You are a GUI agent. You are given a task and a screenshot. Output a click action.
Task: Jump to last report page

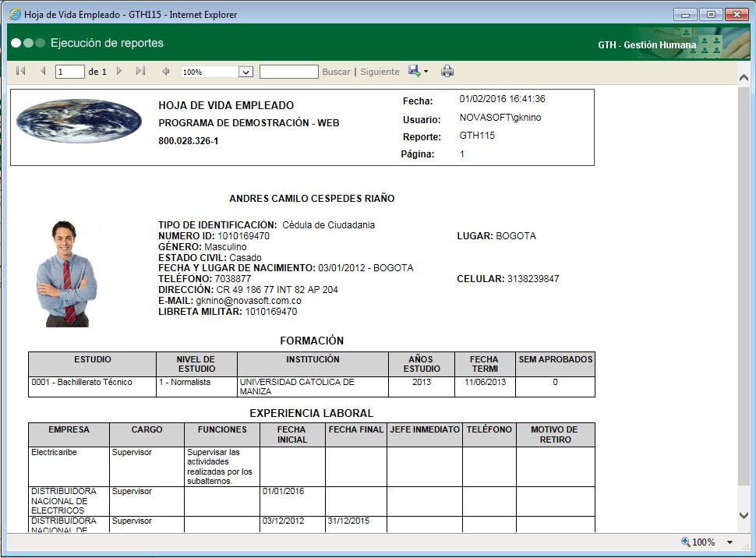coord(140,72)
